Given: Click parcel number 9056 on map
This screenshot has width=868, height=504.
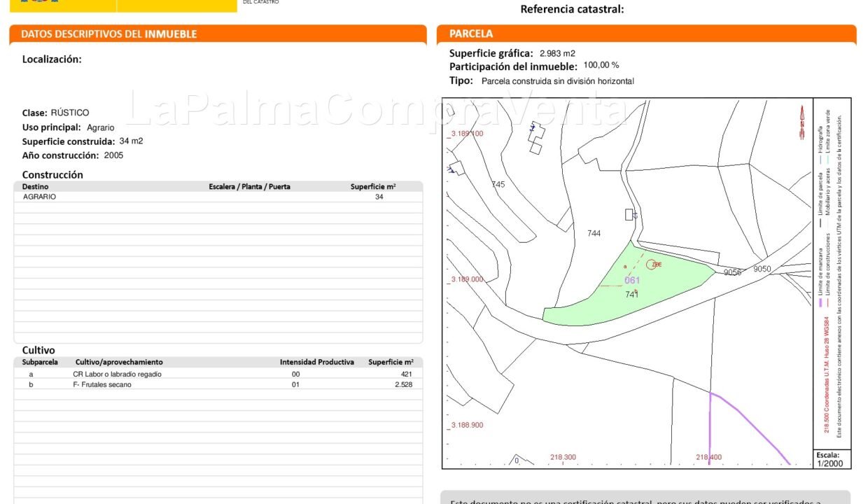Looking at the screenshot, I should coord(732,272).
